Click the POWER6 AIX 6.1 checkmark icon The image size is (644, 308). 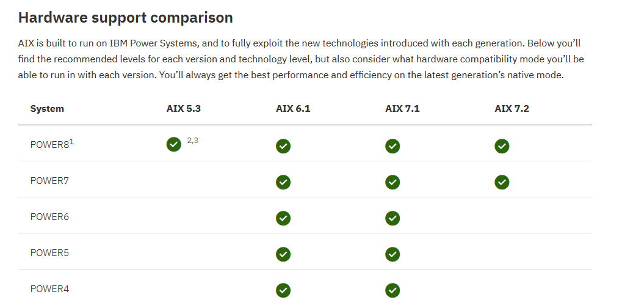pos(283,218)
